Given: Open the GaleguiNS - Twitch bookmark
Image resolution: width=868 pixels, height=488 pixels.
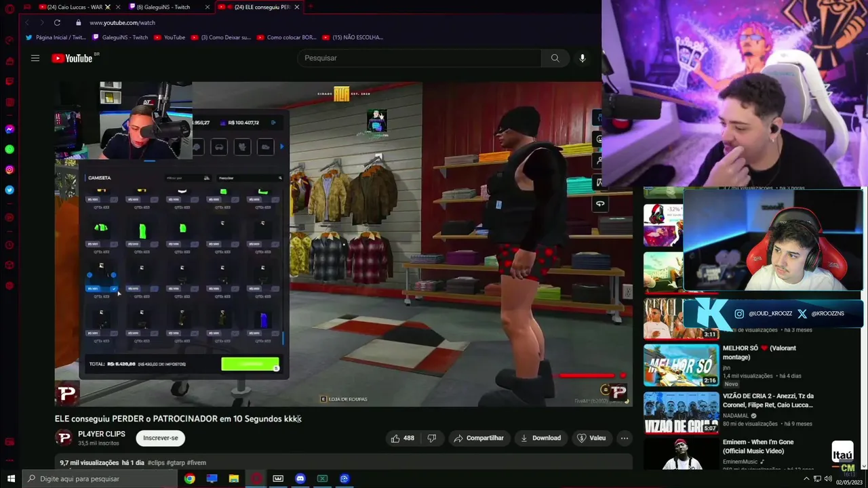Looking at the screenshot, I should (120, 37).
